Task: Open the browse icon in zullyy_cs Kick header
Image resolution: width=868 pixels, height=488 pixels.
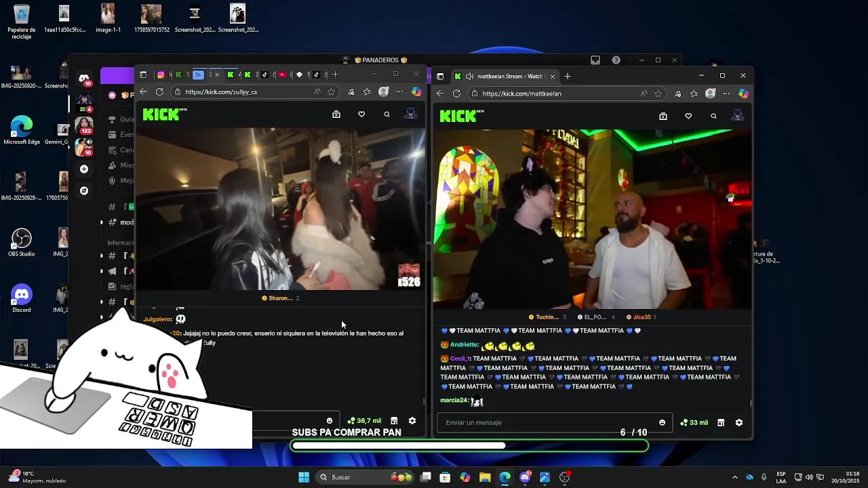Action: pos(336,115)
